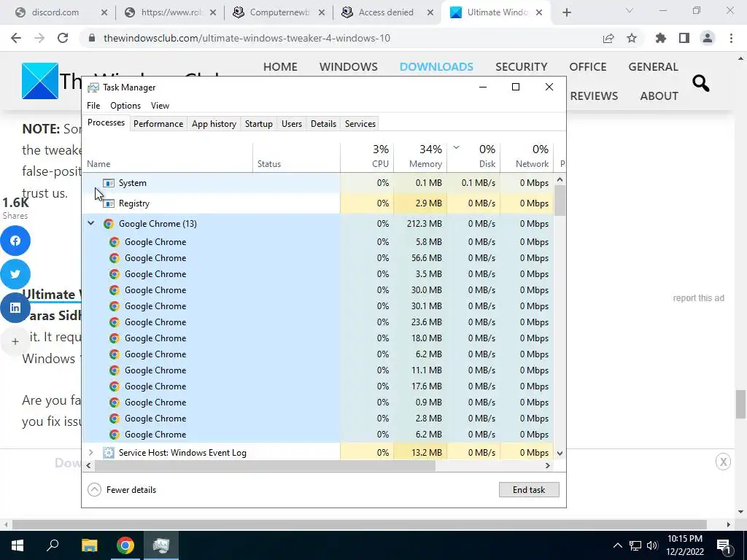Open Chrome profile avatar
Screen dimensions: 747x560
(x=708, y=38)
